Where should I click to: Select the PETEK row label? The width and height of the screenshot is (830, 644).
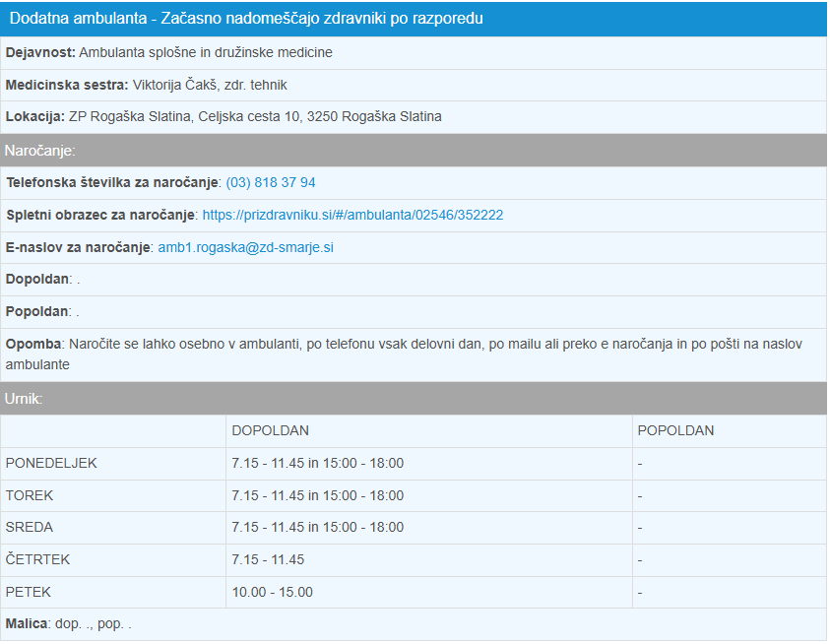pos(28,592)
